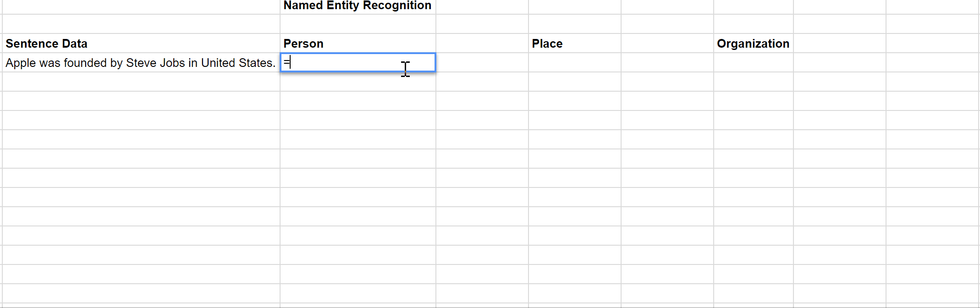
Task: Select the empty row above Sentence Data
Action: (138, 24)
